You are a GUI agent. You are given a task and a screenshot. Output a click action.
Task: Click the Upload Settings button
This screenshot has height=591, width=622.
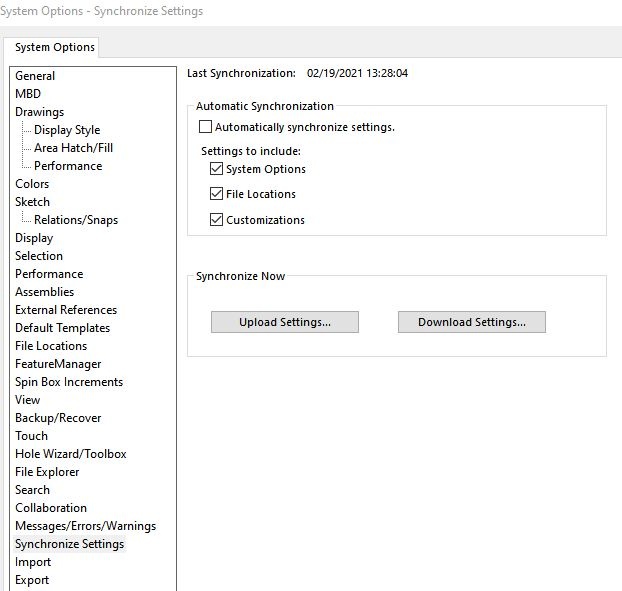285,322
